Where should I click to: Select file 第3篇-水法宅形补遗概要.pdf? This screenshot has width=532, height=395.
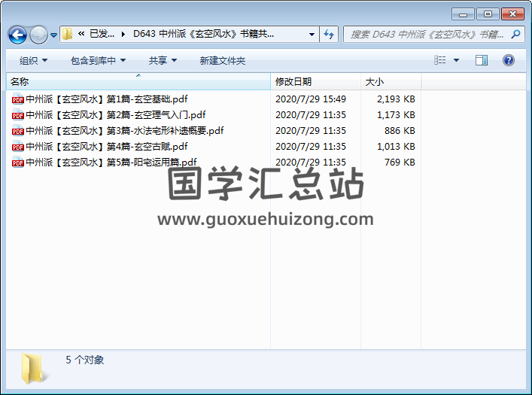pos(124,131)
